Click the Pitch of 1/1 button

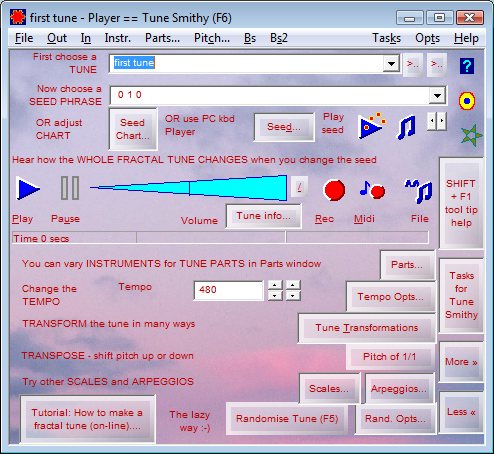tap(390, 357)
